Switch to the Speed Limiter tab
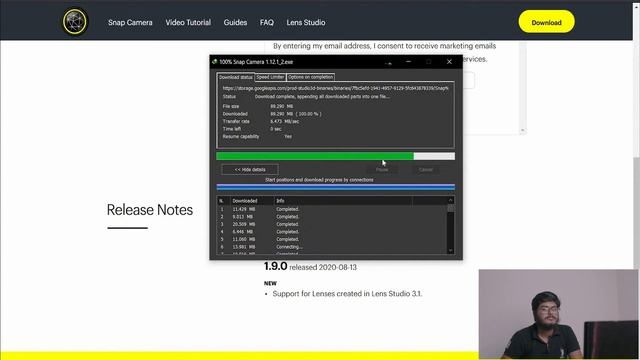 (270, 77)
